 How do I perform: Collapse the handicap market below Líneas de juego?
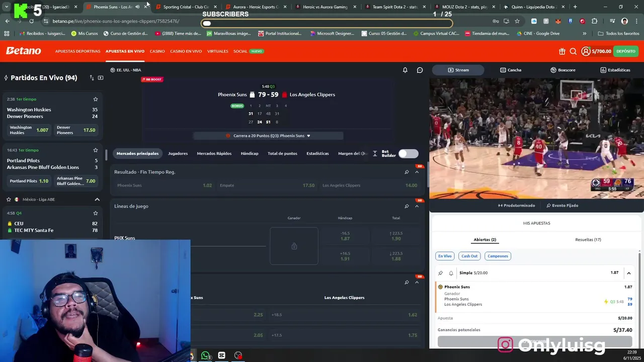pyautogui.click(x=417, y=282)
